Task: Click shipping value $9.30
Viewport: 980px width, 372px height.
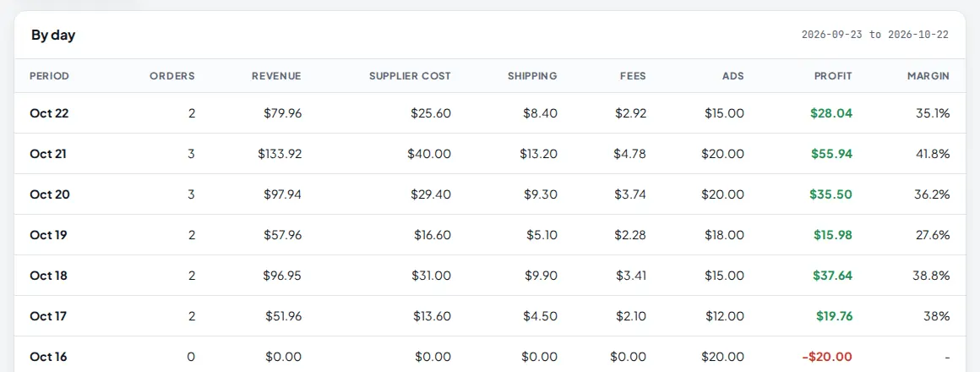Action: tap(541, 194)
